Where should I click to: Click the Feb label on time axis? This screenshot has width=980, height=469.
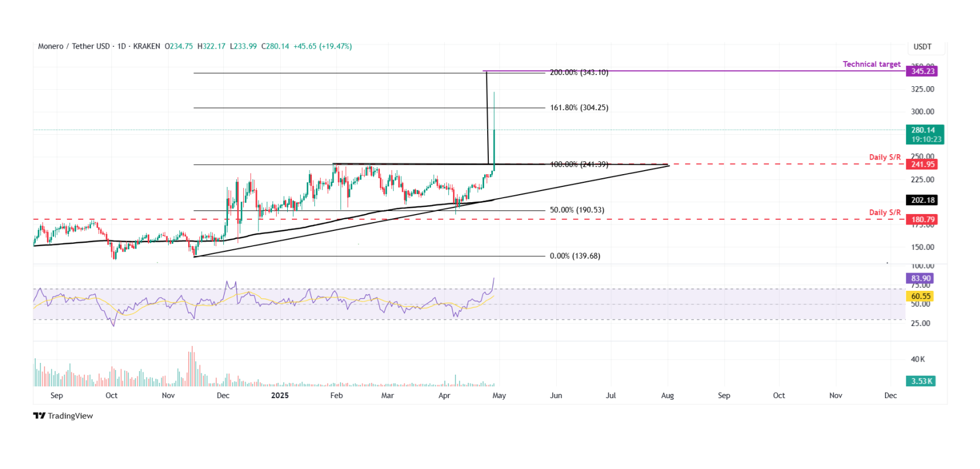(336, 396)
